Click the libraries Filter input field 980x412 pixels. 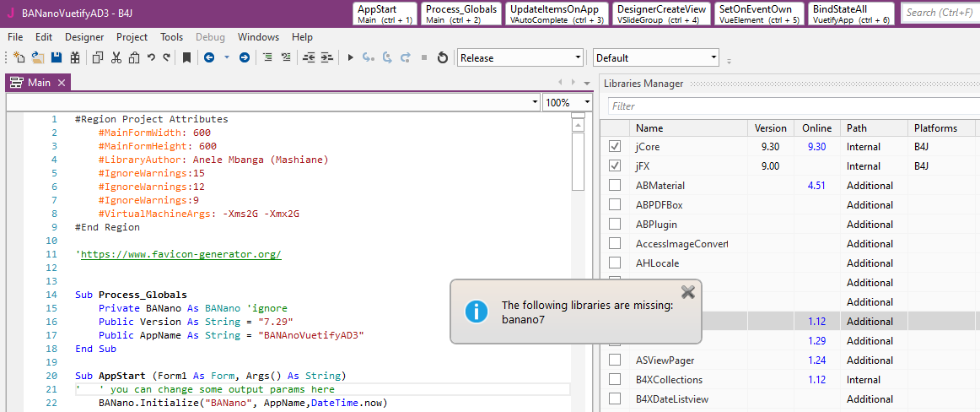point(794,106)
